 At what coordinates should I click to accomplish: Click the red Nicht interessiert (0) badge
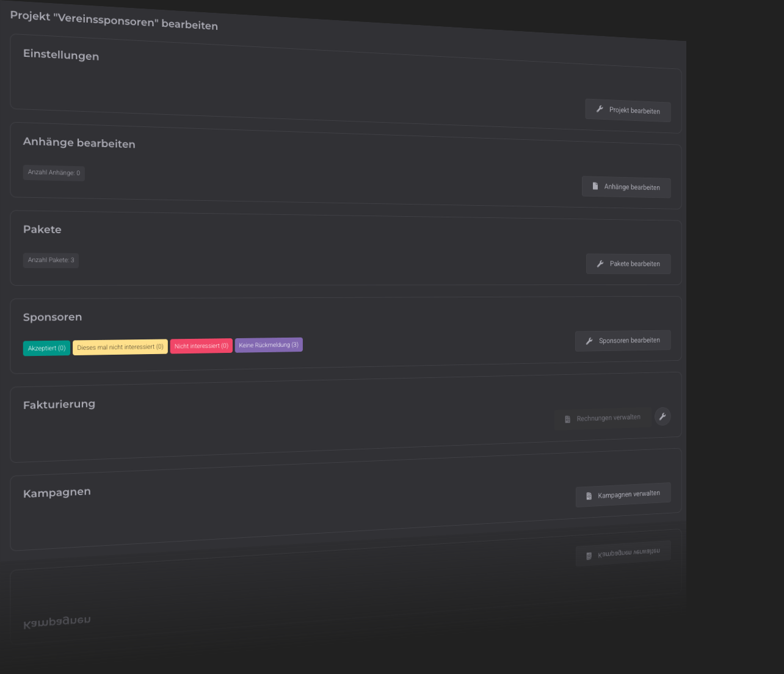201,346
